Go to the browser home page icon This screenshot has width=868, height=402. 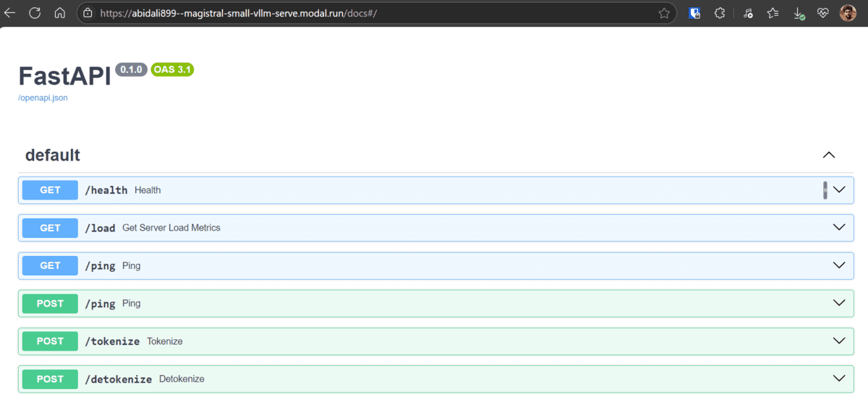tap(60, 13)
